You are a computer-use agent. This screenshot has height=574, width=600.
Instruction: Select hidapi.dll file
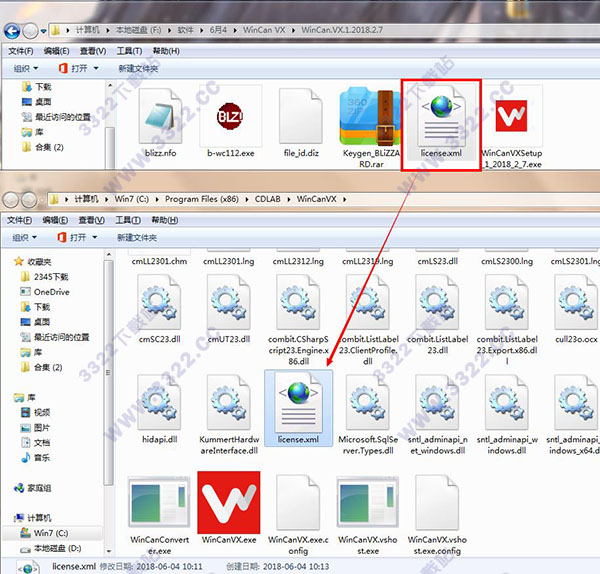tap(159, 409)
